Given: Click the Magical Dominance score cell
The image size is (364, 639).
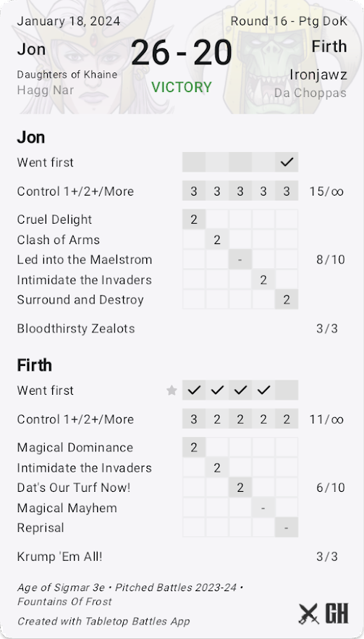Looking at the screenshot, I should (194, 448).
